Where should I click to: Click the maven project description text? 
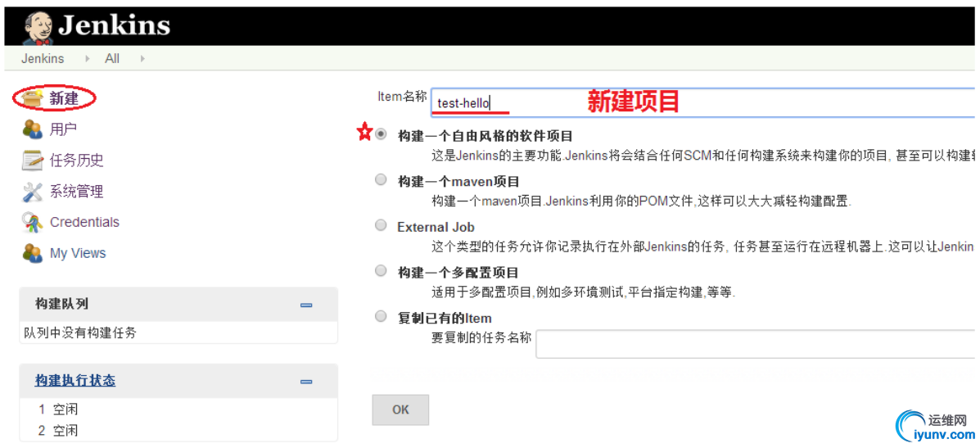click(642, 201)
